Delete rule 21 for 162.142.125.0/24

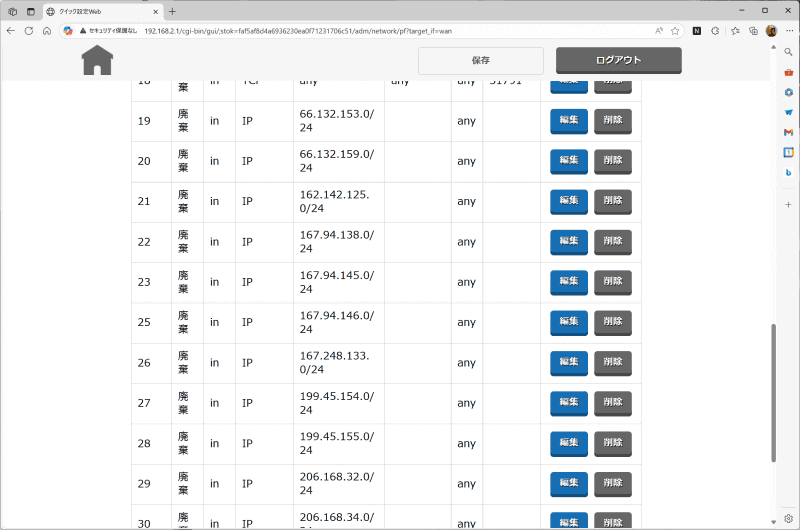613,201
